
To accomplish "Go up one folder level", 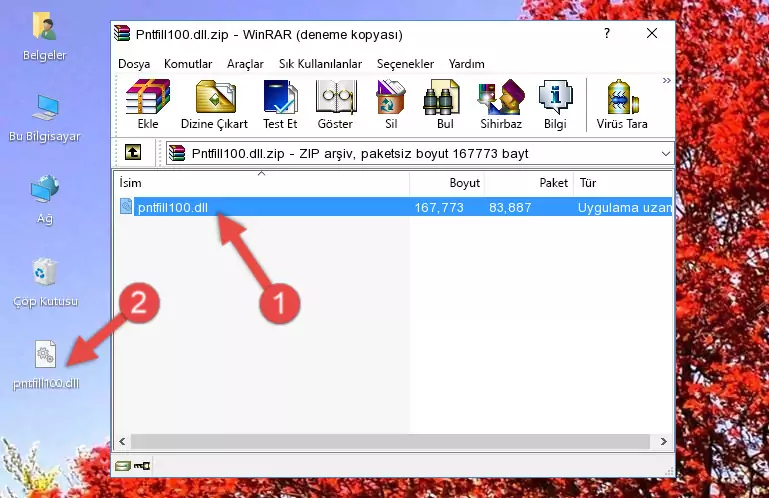I will (133, 153).
